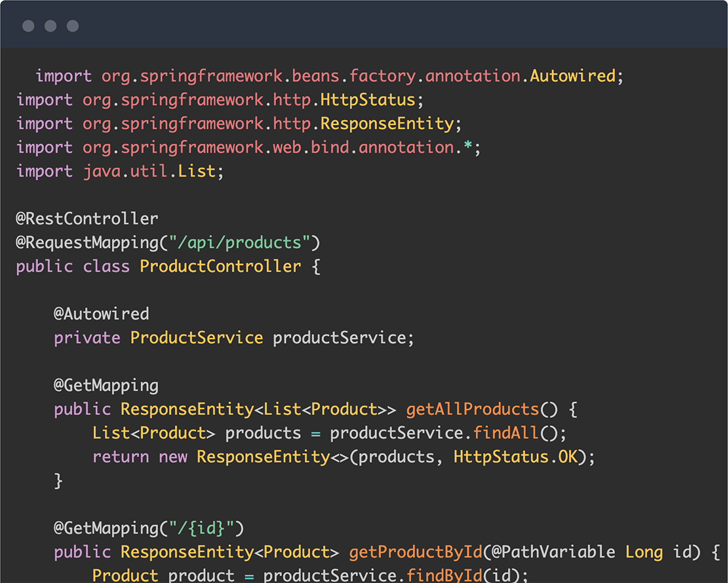Click HttpStatus.OK in return statement

point(516,457)
